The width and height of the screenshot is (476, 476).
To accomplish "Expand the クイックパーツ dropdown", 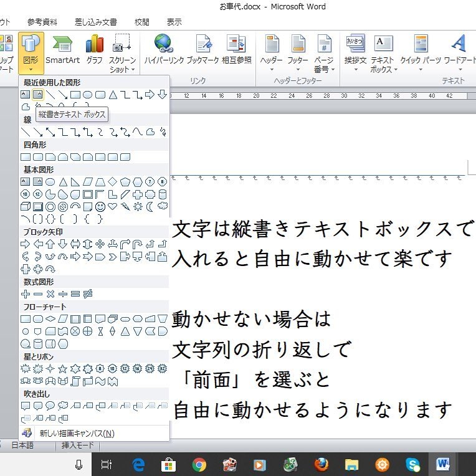I will coord(421,53).
